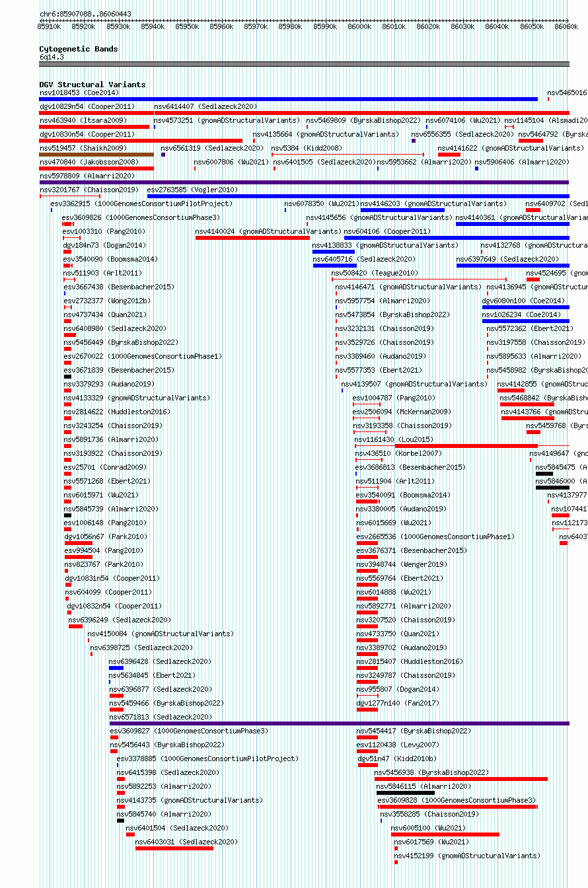The image size is (588, 888).
Task: Click the blue nsv4138833 variant bar
Action: pyautogui.click(x=334, y=252)
